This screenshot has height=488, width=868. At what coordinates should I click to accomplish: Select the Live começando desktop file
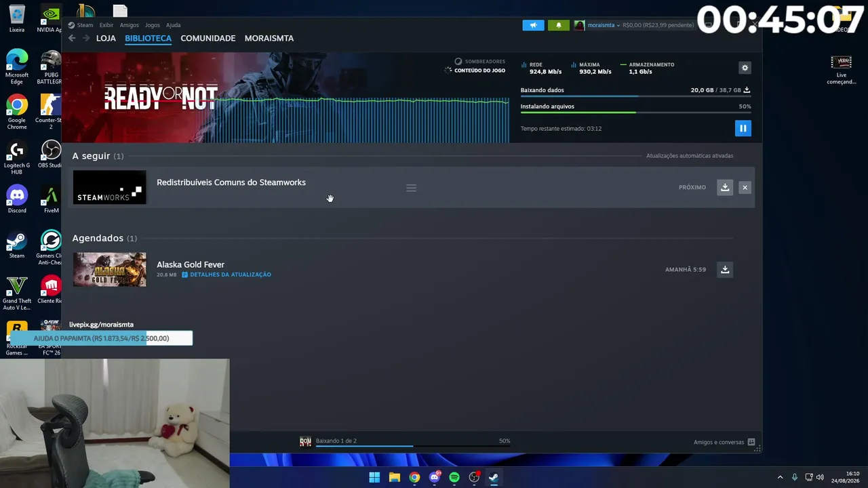pyautogui.click(x=842, y=70)
